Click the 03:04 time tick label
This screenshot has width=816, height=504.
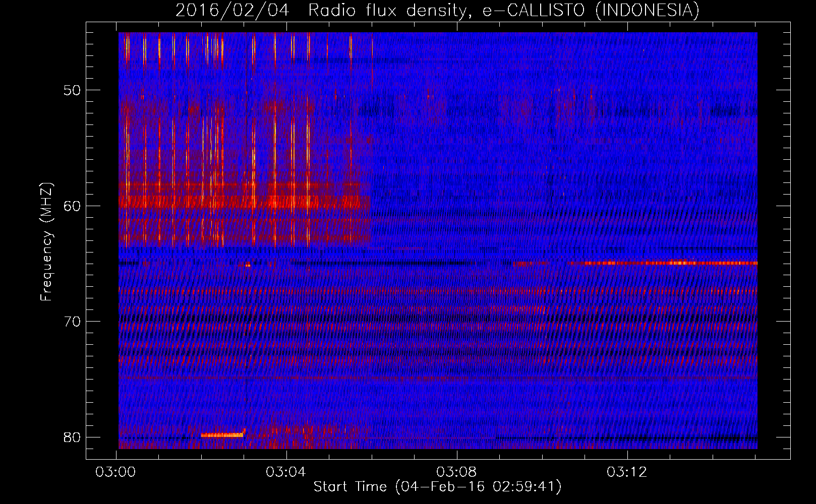286,472
